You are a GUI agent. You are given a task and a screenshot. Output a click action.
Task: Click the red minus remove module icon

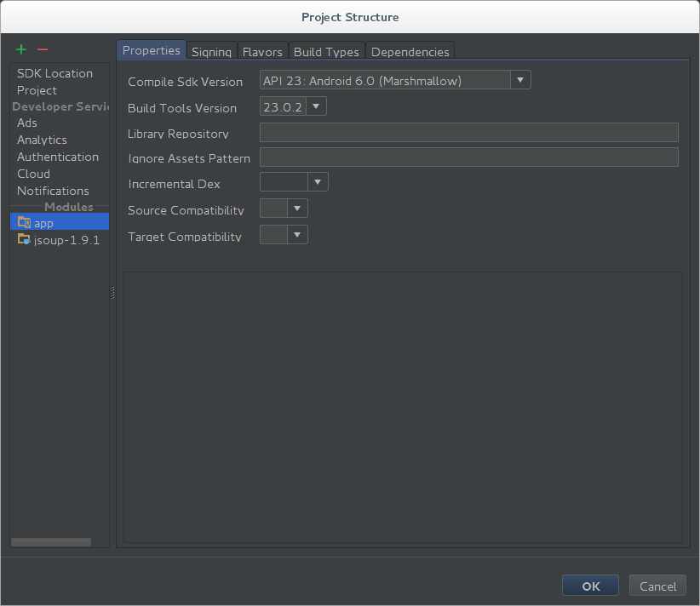pyautogui.click(x=43, y=49)
